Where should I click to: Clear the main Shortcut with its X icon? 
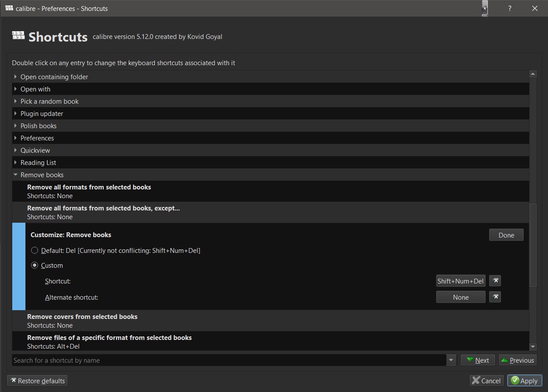(x=495, y=281)
